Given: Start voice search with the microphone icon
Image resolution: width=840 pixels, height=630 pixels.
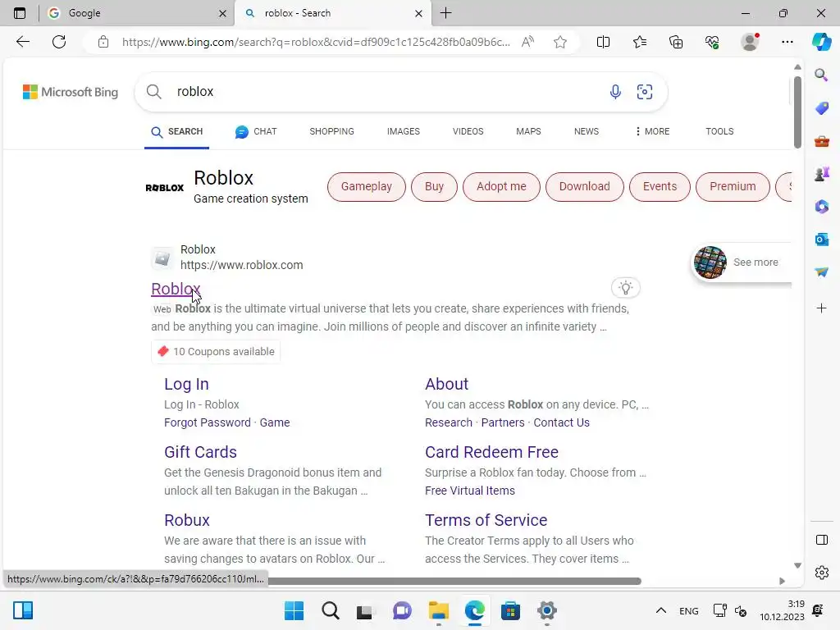Looking at the screenshot, I should [615, 92].
